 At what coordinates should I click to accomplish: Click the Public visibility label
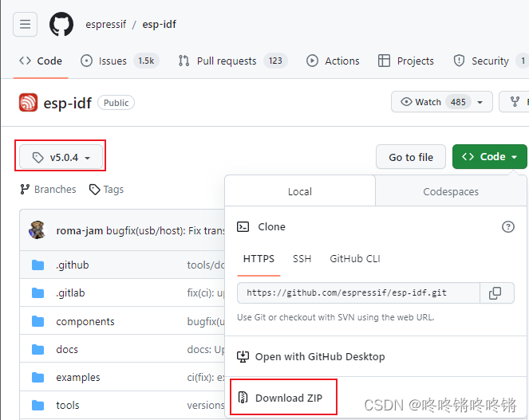[116, 103]
